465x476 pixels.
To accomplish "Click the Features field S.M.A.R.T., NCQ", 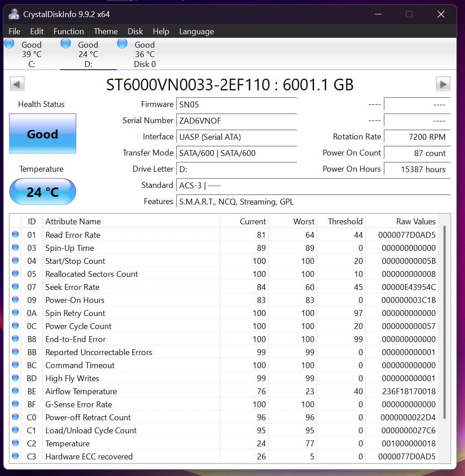I will click(x=313, y=201).
